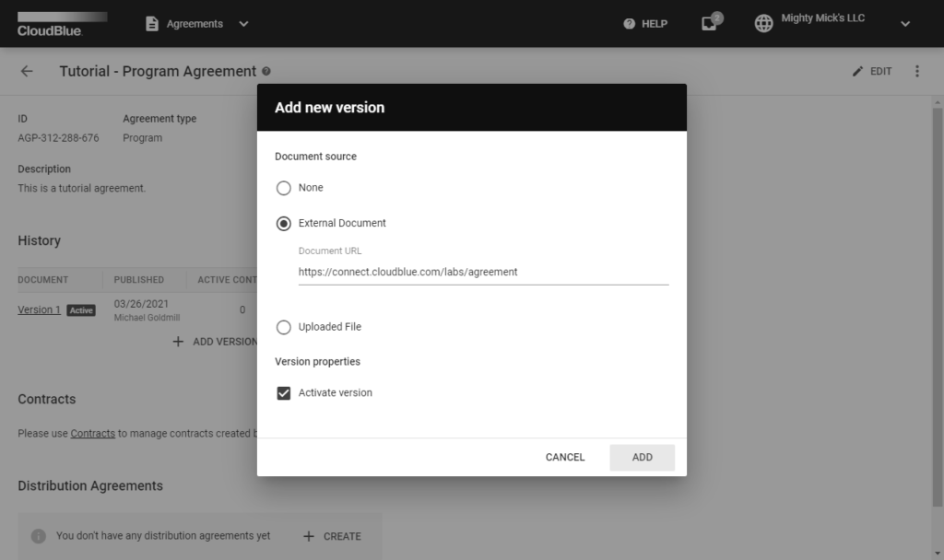Click the globe icon next to Mighty Mick's LLC
The image size is (944, 560).
click(x=763, y=22)
